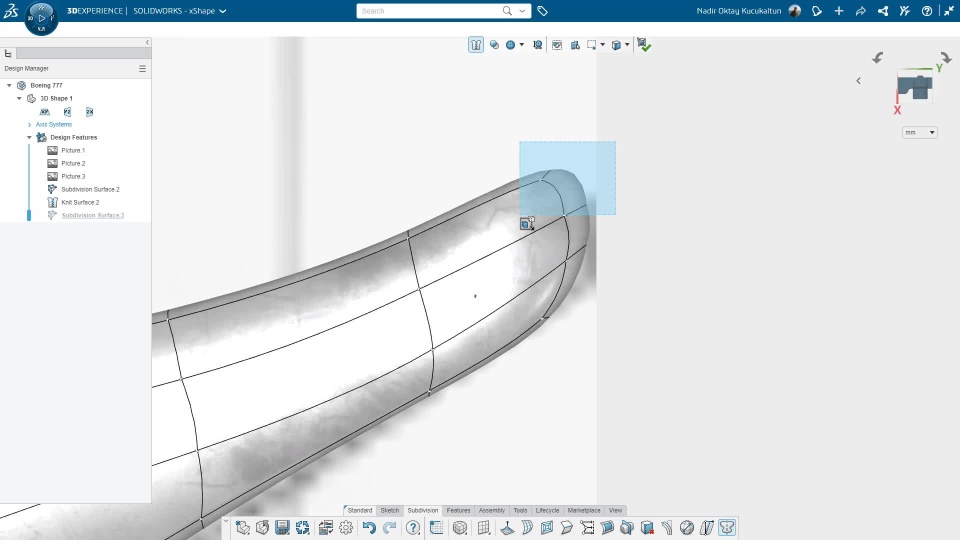Click the Search input field
This screenshot has height=540, width=960.
[x=429, y=10]
